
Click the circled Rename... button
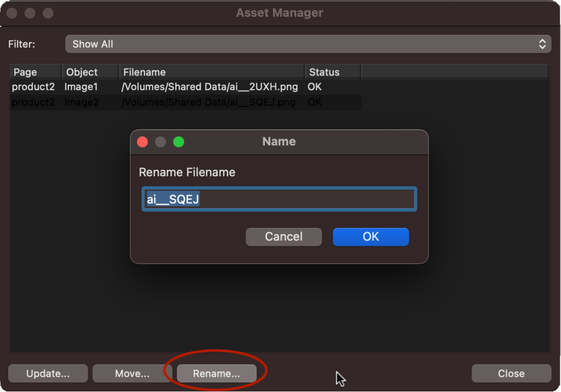coord(217,374)
